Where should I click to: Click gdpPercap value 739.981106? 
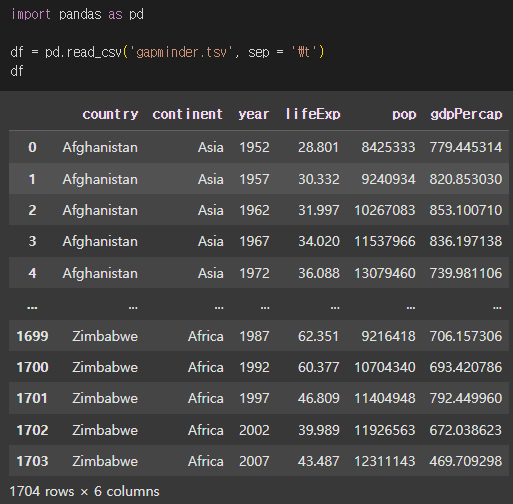click(466, 273)
